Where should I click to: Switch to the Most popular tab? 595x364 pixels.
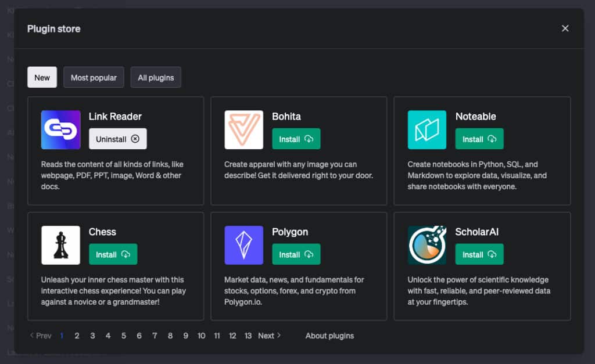[x=94, y=77]
